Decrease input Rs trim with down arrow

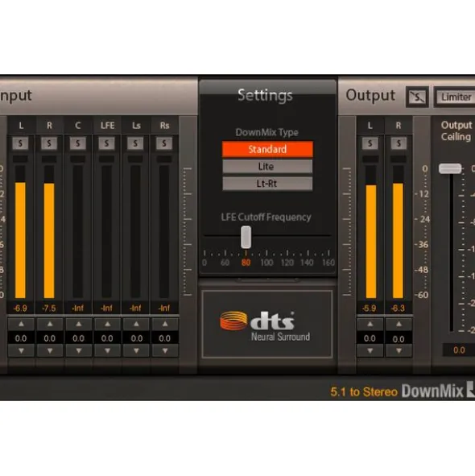click(165, 350)
